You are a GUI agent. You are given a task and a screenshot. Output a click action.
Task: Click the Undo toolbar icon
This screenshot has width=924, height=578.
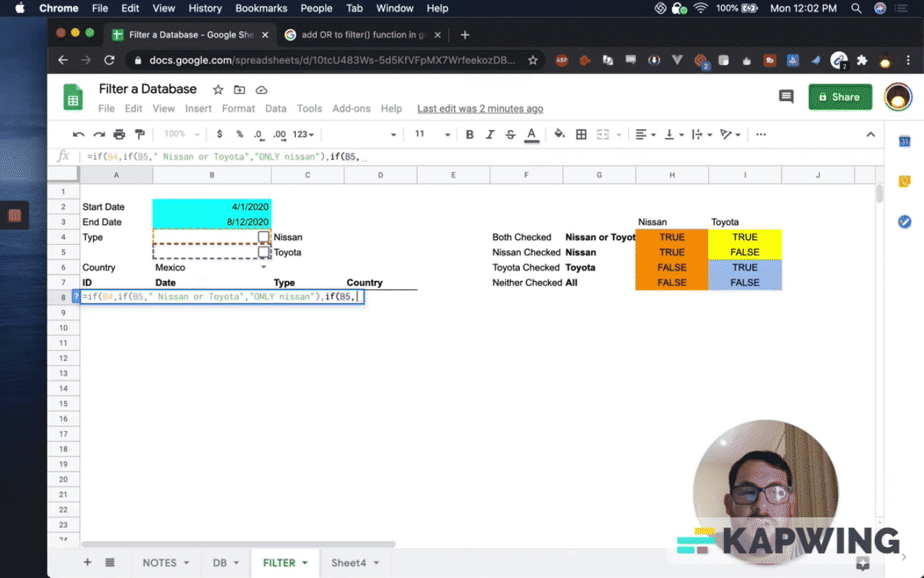coord(79,134)
